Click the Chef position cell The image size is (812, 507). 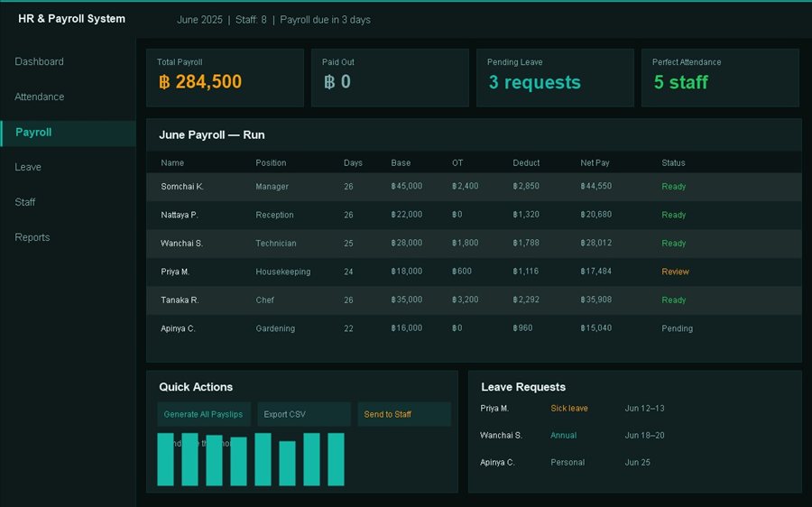pyautogui.click(x=264, y=300)
